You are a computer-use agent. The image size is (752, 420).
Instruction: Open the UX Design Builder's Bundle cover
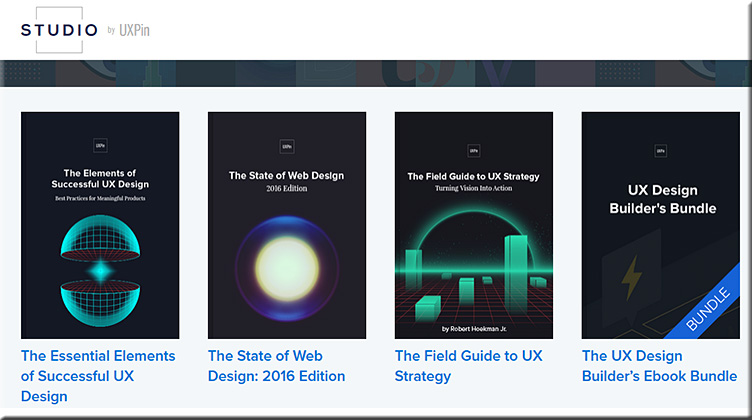pos(660,225)
